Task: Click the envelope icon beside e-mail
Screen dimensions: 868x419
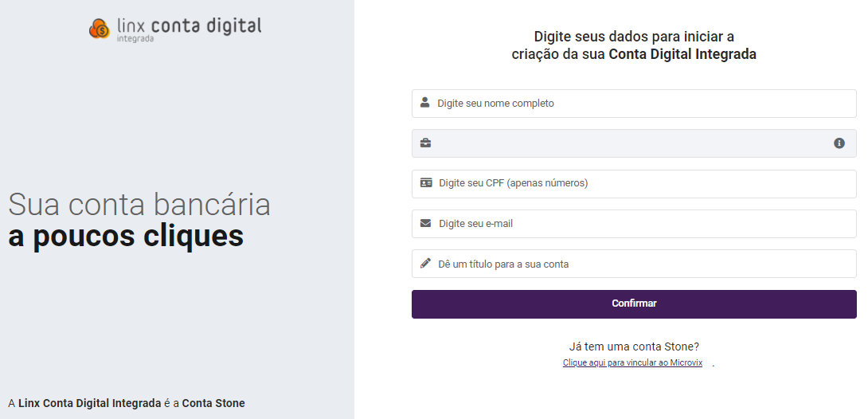Action: click(426, 224)
